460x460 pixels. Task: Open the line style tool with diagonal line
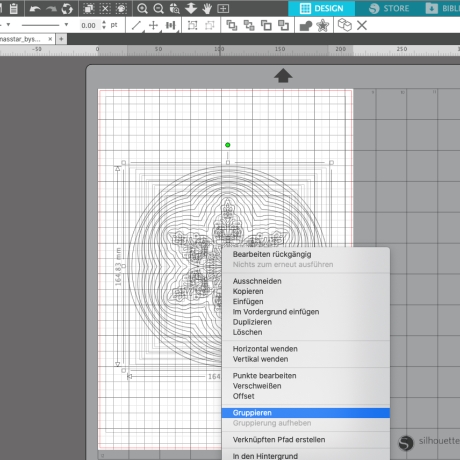coord(136,25)
